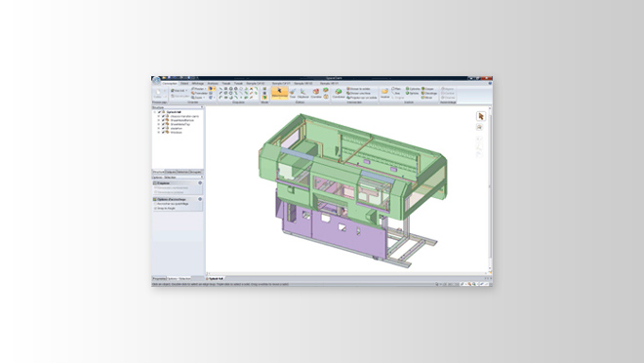644x363 pixels.
Task: Toggle visibility checkbox of Windows tree item
Action: click(x=163, y=133)
